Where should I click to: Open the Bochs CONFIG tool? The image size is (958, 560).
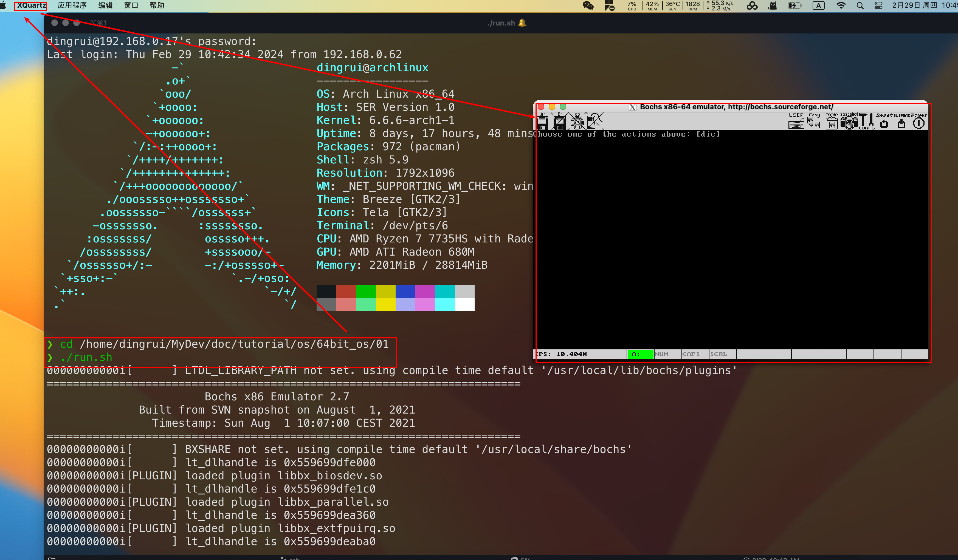[867, 122]
